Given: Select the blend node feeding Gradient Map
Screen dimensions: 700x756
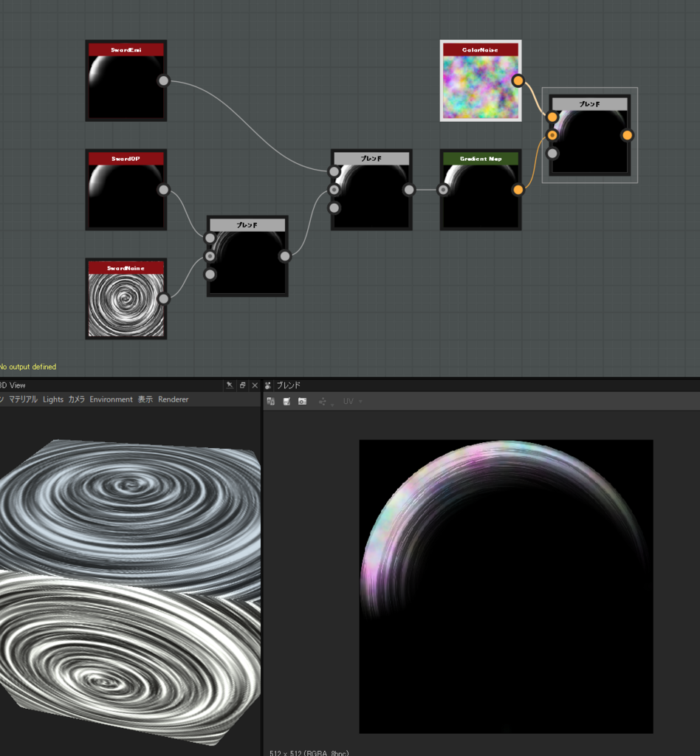Looking at the screenshot, I should click(x=371, y=190).
